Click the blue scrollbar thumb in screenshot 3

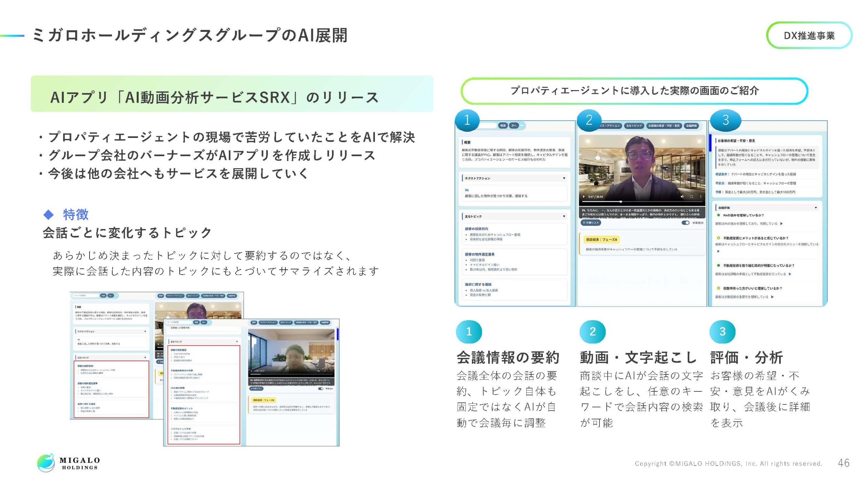(x=710, y=143)
